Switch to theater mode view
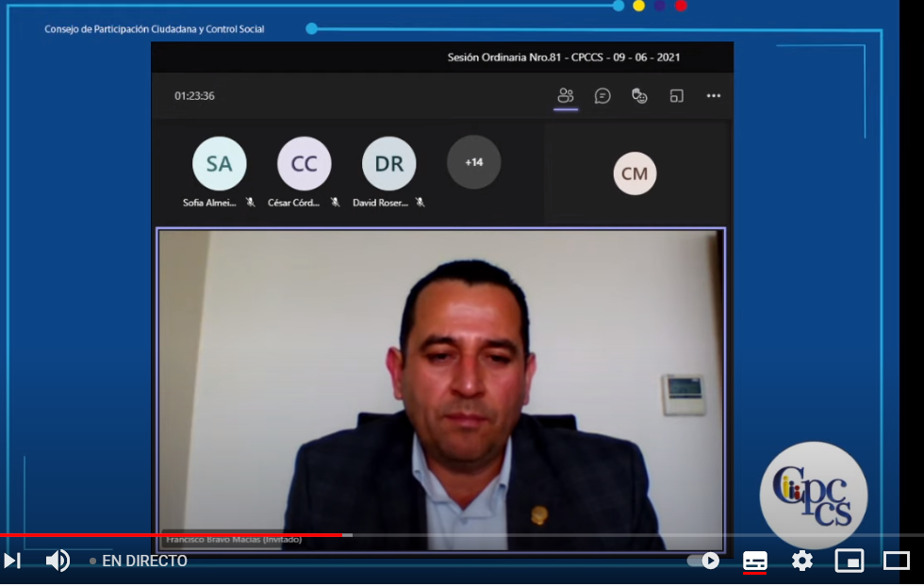 (897, 561)
